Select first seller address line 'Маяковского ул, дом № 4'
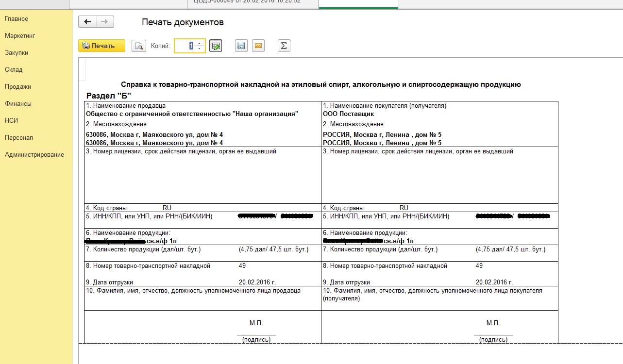This screenshot has height=364, width=623. 154,134
